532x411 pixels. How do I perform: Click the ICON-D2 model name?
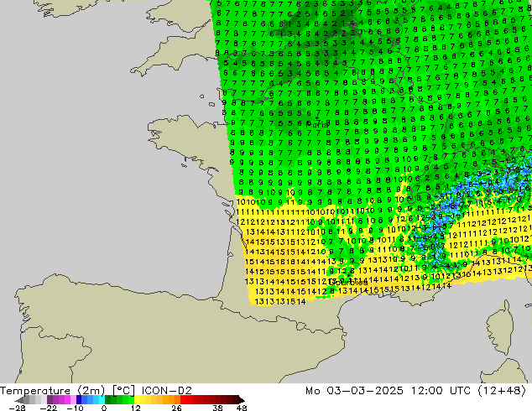tap(167, 390)
